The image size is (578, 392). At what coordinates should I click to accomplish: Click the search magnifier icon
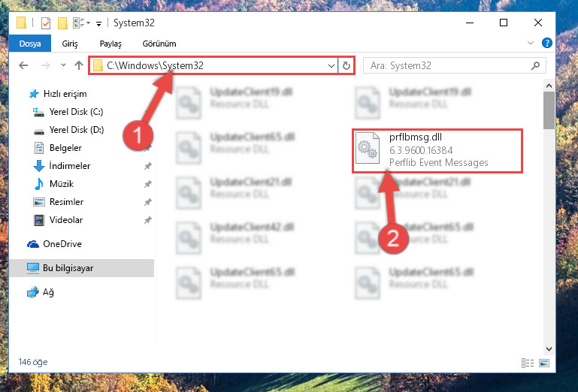(x=535, y=65)
